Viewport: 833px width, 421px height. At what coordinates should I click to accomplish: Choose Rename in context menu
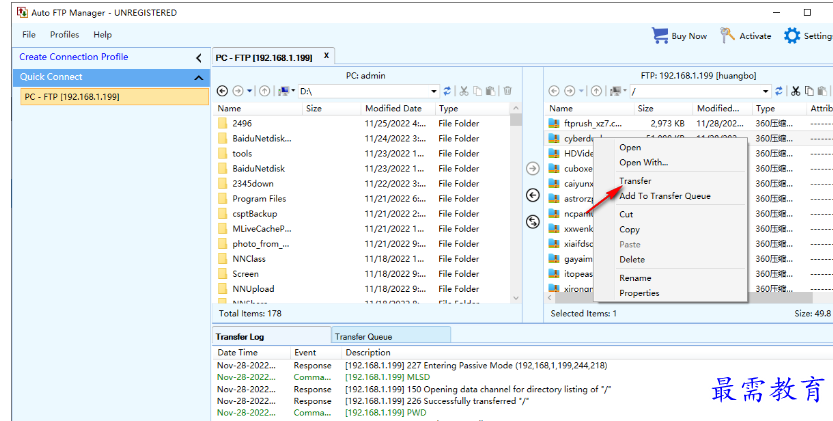point(635,278)
